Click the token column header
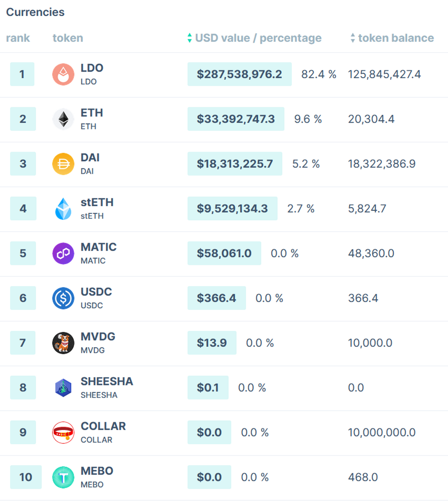 (x=68, y=38)
